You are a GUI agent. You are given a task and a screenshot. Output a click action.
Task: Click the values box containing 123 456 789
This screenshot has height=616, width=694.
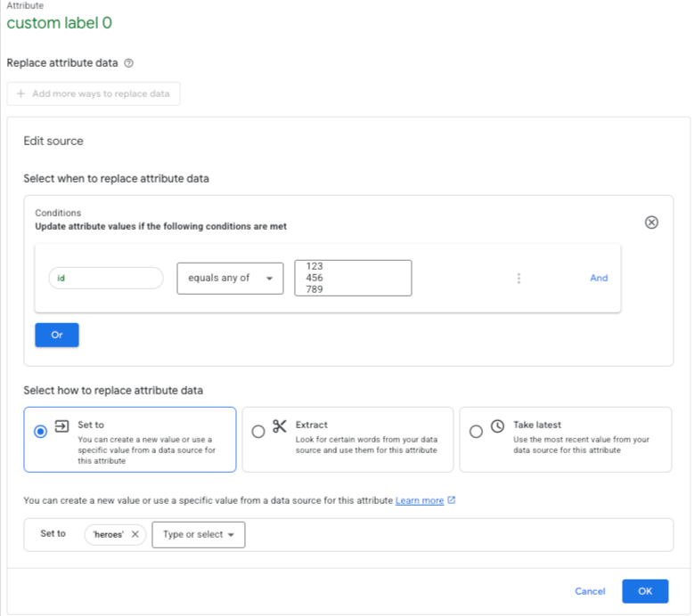click(x=353, y=278)
